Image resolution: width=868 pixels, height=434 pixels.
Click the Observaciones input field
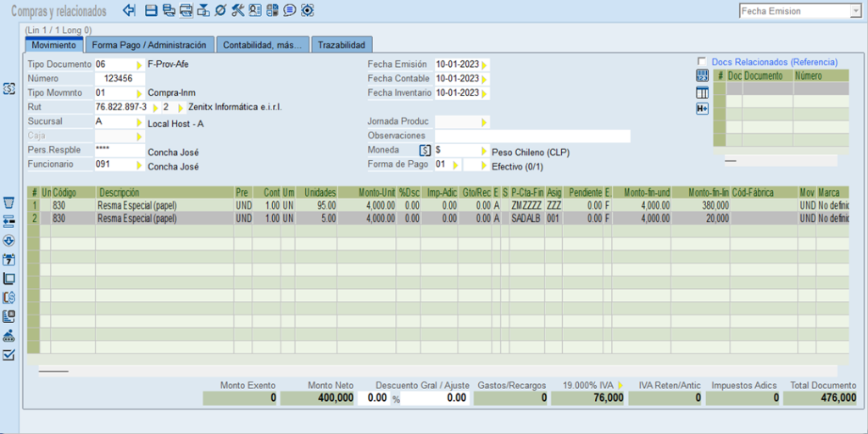click(x=532, y=136)
